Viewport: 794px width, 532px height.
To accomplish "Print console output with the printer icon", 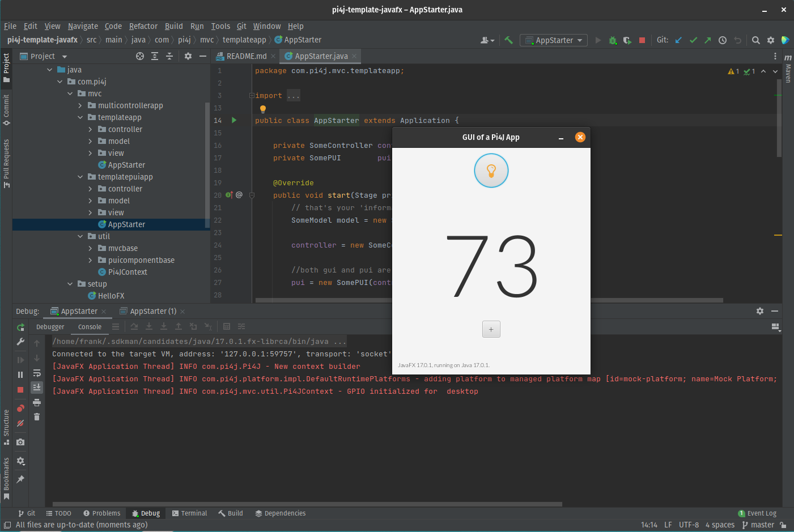I will tap(36, 402).
